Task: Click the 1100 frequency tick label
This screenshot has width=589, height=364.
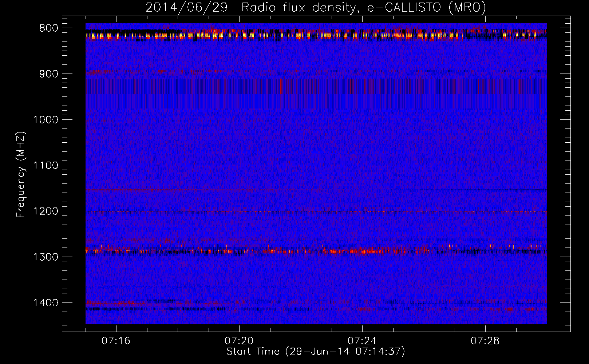Action: [46, 166]
